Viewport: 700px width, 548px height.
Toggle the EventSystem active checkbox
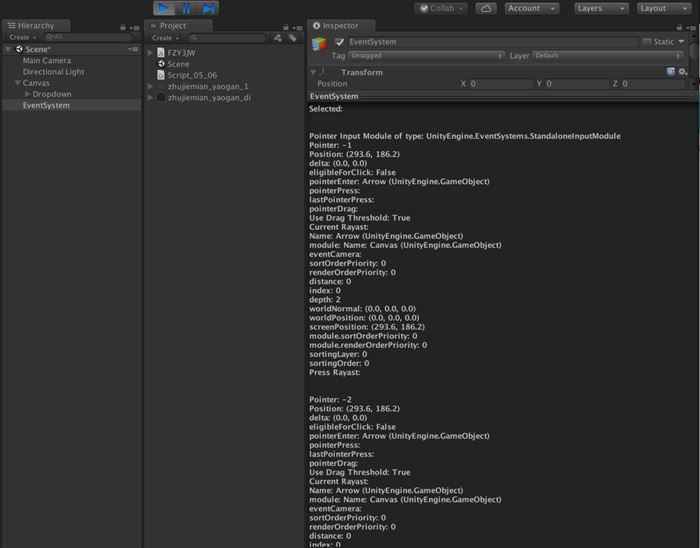pos(340,42)
